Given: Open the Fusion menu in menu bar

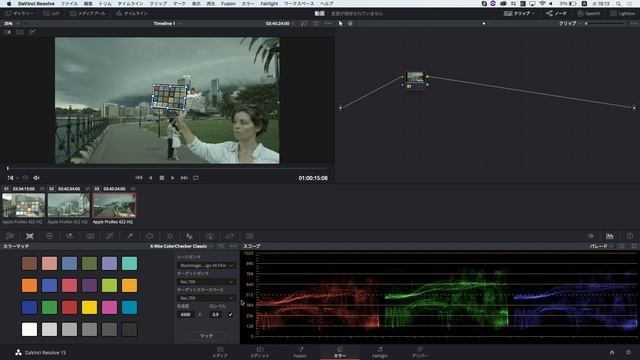Looking at the screenshot, I should [228, 4].
